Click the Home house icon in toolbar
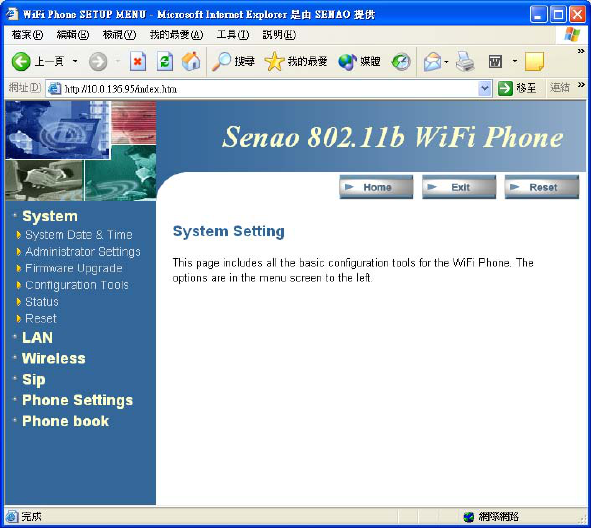This screenshot has width=591, height=528. [x=191, y=61]
